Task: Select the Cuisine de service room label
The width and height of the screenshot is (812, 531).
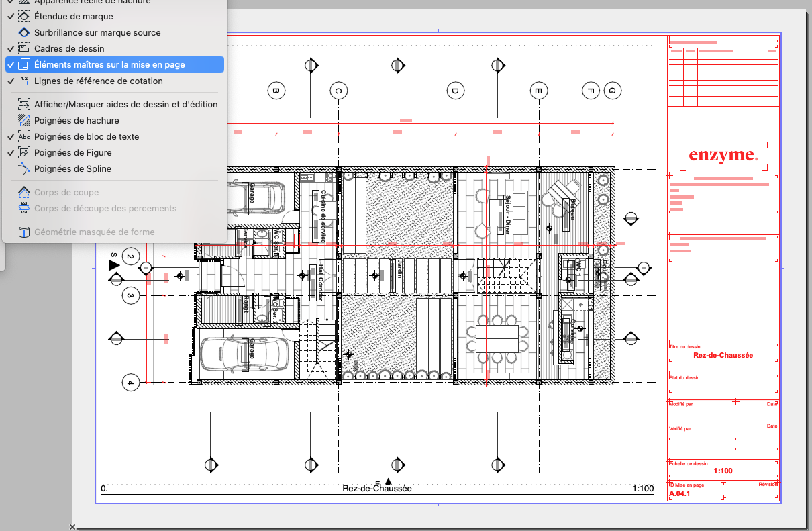Action: click(323, 217)
